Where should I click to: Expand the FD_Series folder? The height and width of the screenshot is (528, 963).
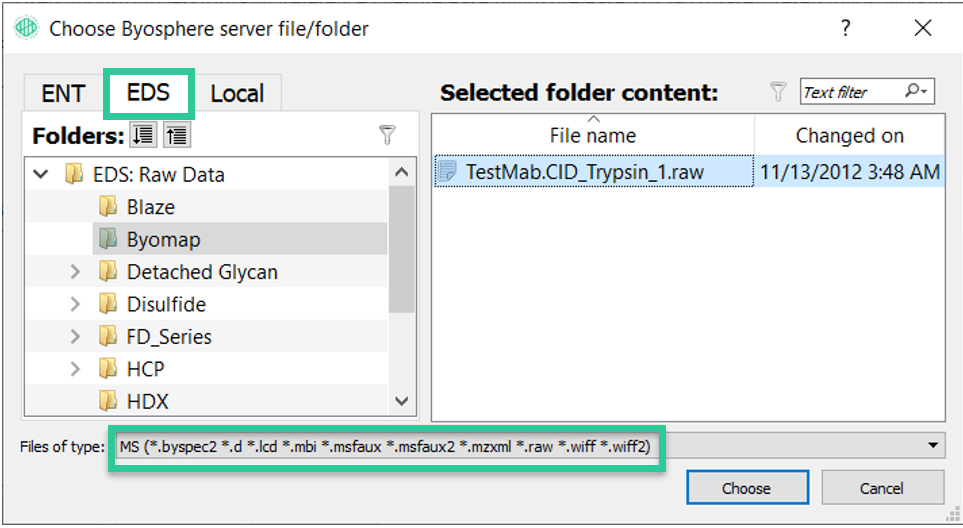coord(75,336)
